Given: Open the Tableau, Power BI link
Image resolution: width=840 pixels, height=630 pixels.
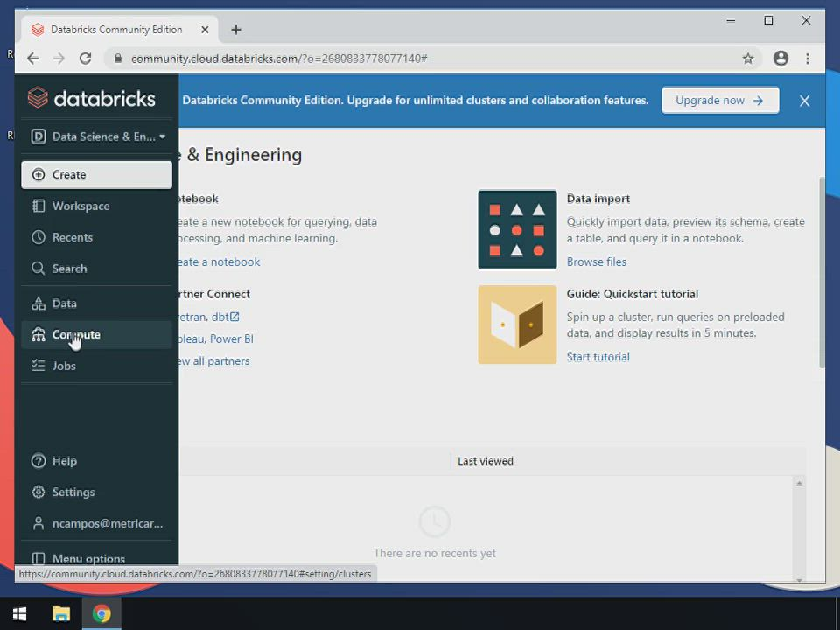Looking at the screenshot, I should coord(216,339).
